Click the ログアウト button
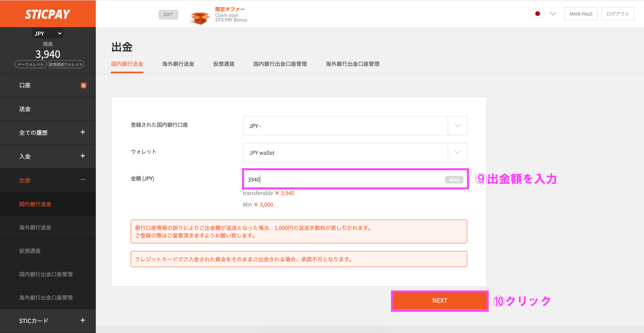Image resolution: width=644 pixels, height=333 pixels. click(x=618, y=14)
